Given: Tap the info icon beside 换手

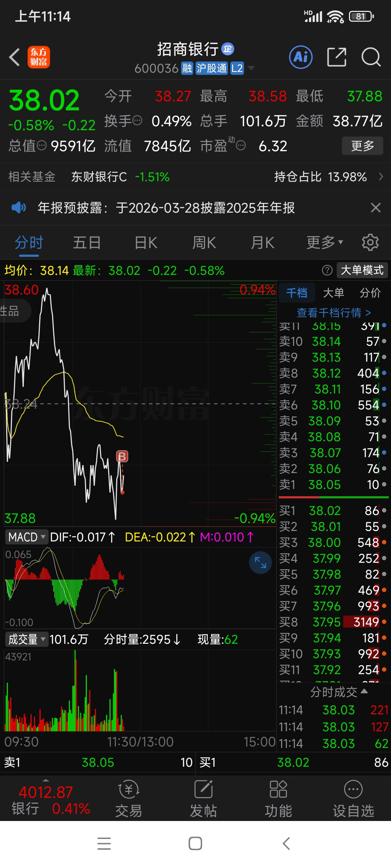Looking at the screenshot, I should pos(137,120).
